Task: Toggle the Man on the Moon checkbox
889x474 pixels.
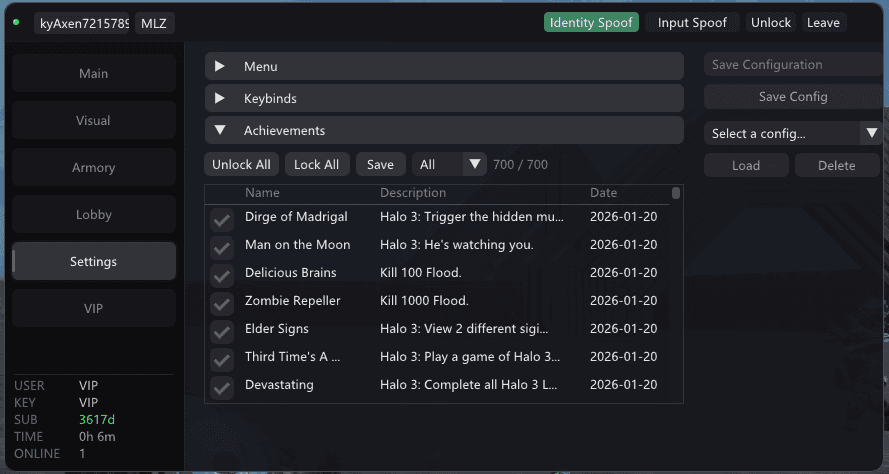Action: [x=222, y=248]
